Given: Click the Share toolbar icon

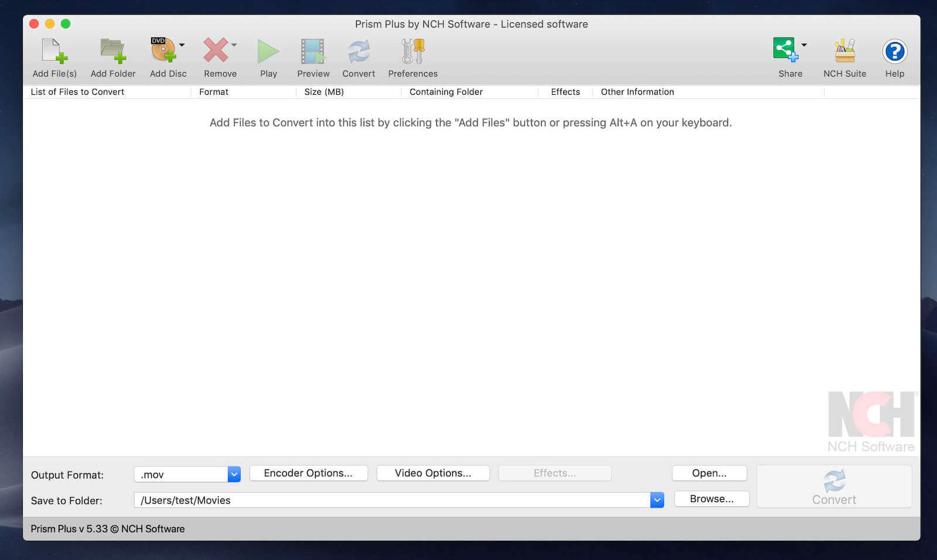Looking at the screenshot, I should tap(785, 50).
